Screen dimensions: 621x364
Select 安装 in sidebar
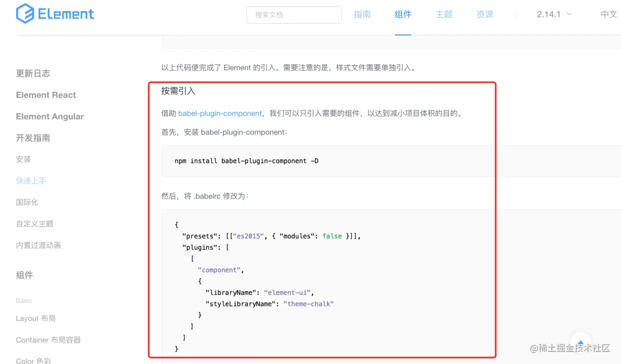pos(24,159)
